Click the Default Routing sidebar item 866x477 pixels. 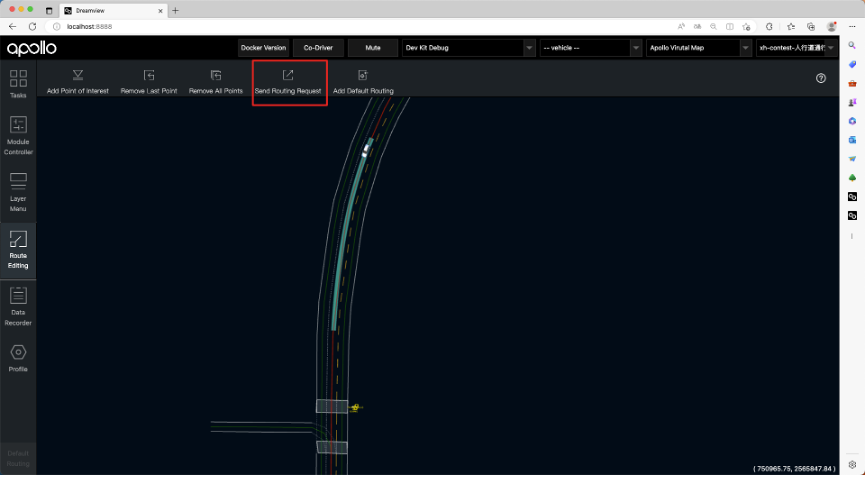coord(18,458)
